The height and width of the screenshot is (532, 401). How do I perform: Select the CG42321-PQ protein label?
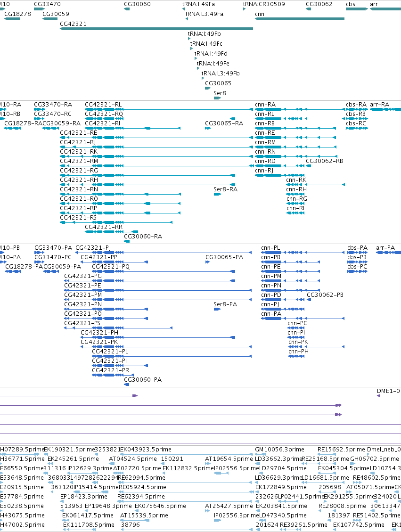(x=111, y=267)
